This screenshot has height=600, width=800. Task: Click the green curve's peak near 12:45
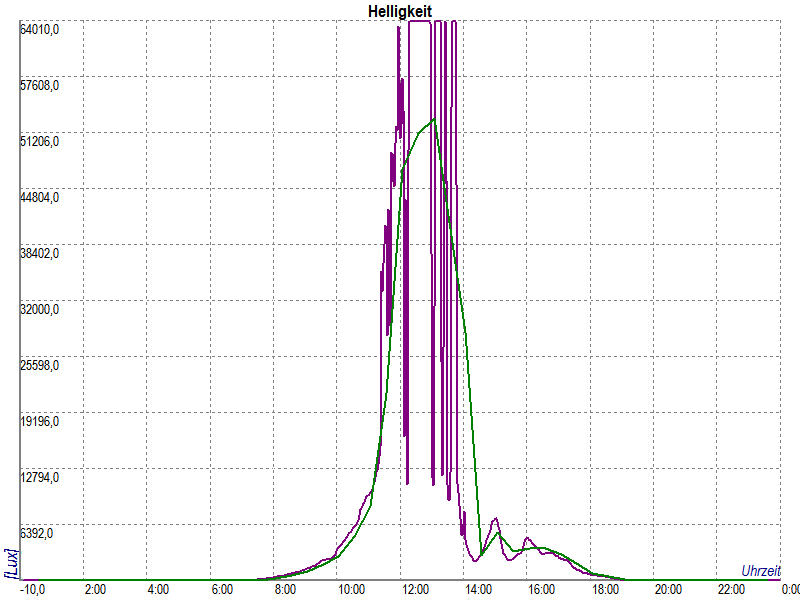[x=434, y=119]
